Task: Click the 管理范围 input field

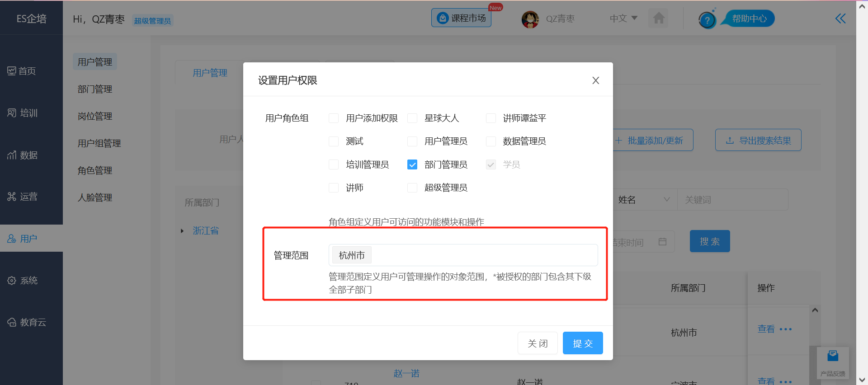Action: (484, 255)
